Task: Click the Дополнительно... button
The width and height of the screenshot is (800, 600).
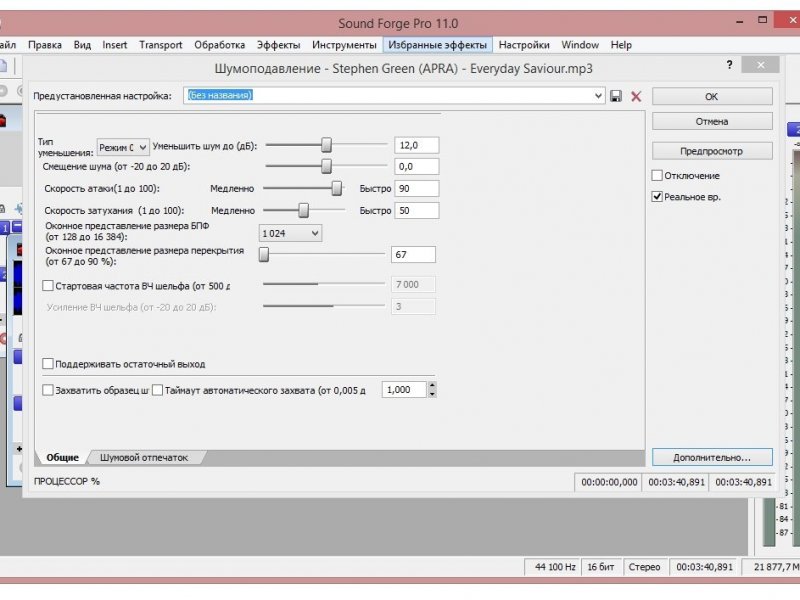Action: point(712,457)
